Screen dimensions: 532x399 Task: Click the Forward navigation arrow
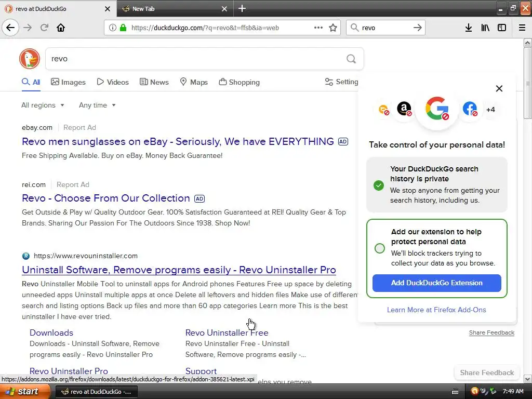coord(28,28)
